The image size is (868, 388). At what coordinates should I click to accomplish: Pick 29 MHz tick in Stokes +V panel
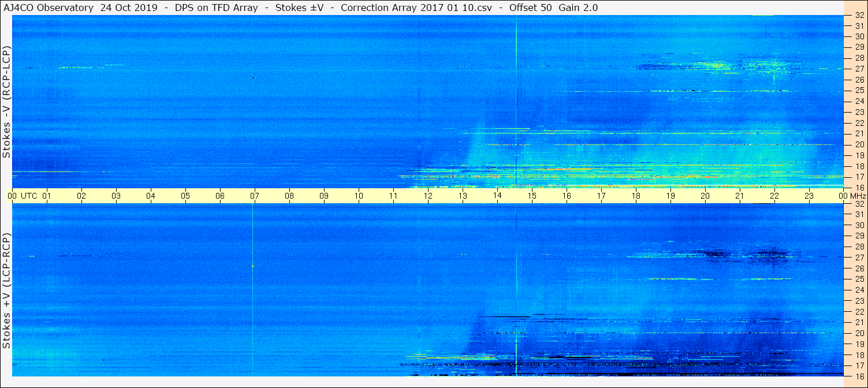pyautogui.click(x=859, y=236)
